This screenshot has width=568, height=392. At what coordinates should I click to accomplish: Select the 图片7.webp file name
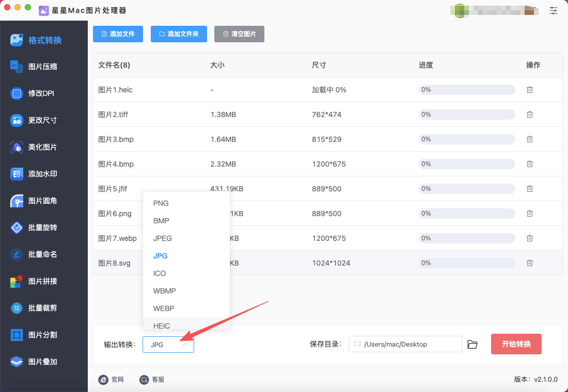[117, 238]
